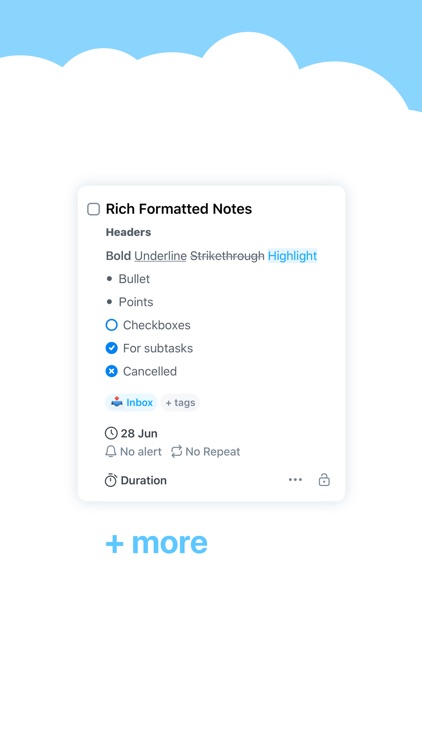Toggle the Cancelled subtask X circle

tap(111, 371)
